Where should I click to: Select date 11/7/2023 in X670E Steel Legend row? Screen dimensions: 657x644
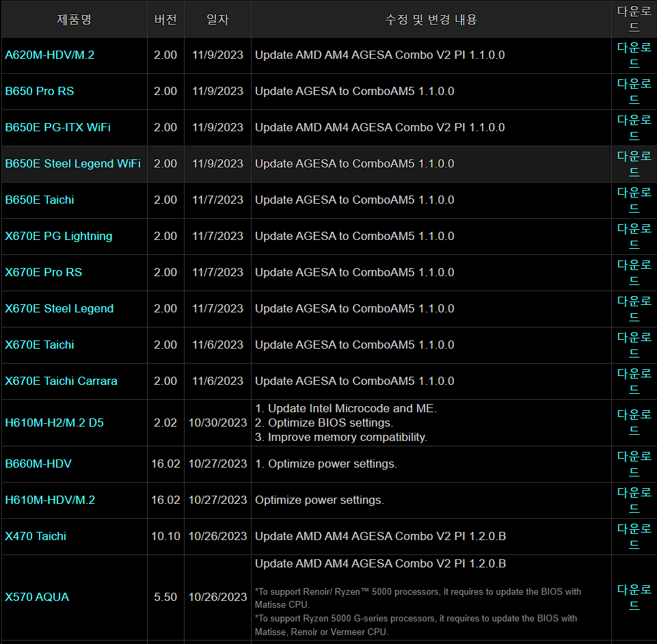217,309
